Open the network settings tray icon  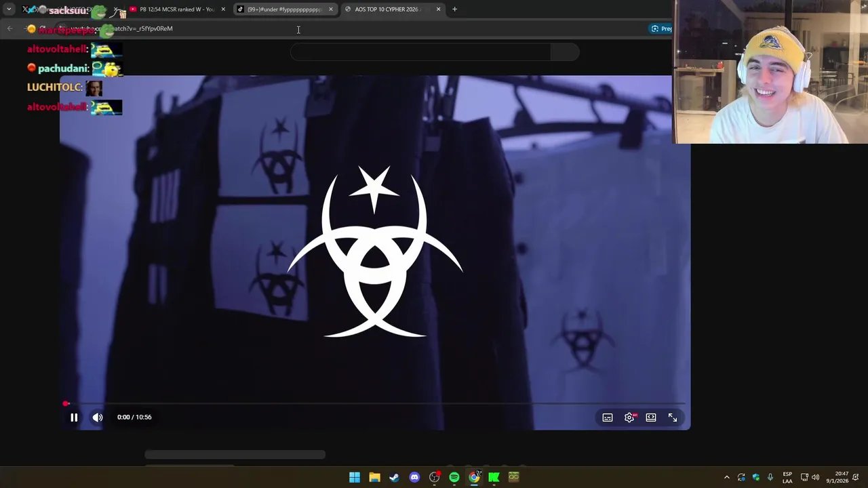click(804, 477)
